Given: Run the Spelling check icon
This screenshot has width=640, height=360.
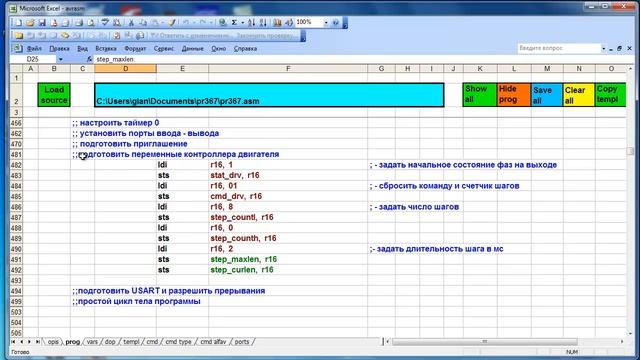Looking at the screenshot, I should (105, 23).
